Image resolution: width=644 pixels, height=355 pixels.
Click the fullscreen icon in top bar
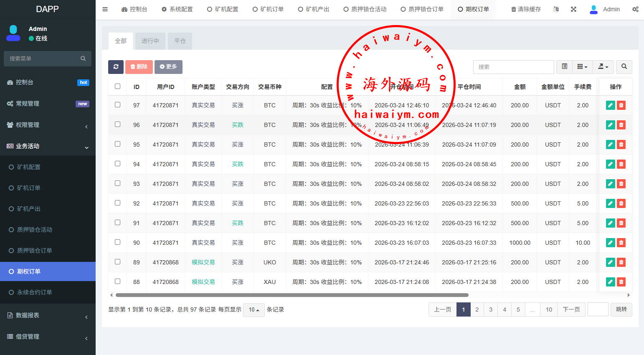[x=573, y=9]
